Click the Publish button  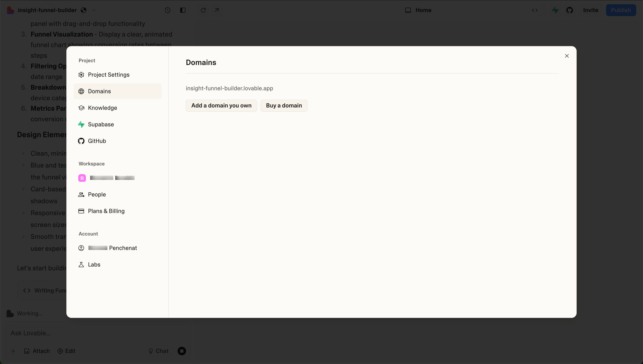621,10
